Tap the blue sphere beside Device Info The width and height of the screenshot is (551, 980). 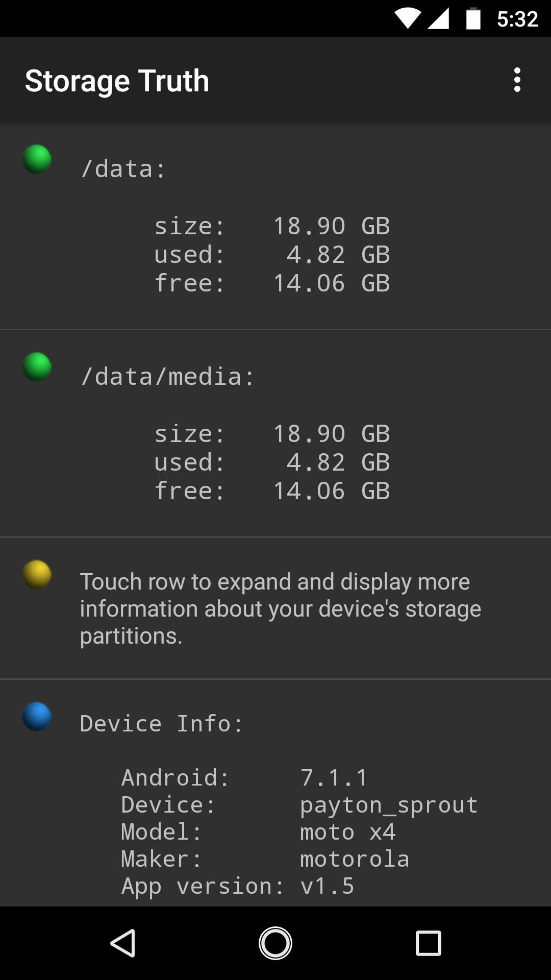tap(37, 717)
